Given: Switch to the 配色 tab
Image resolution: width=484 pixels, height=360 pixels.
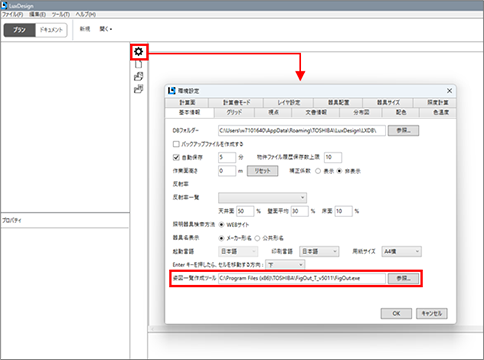Looking at the screenshot, I should (401, 113).
